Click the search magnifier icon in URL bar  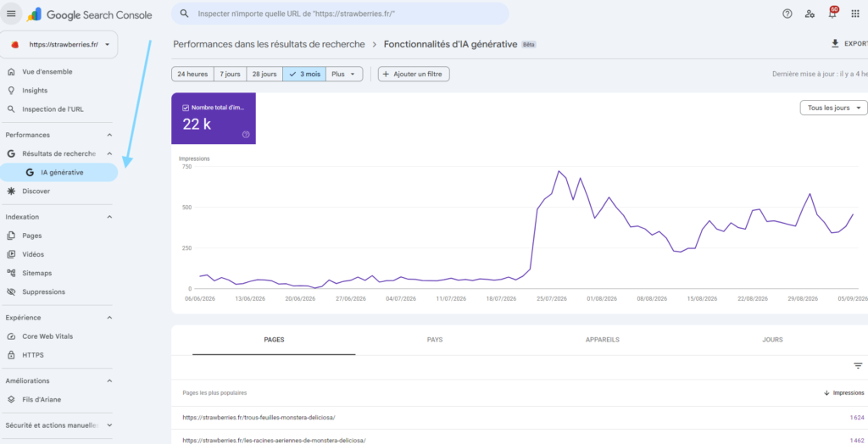(185, 14)
